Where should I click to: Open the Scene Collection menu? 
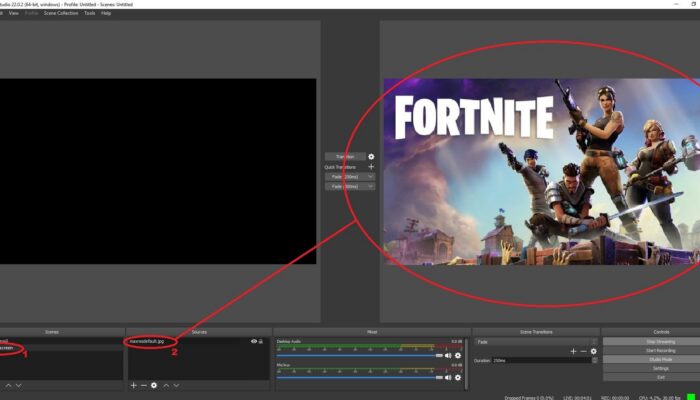point(61,13)
